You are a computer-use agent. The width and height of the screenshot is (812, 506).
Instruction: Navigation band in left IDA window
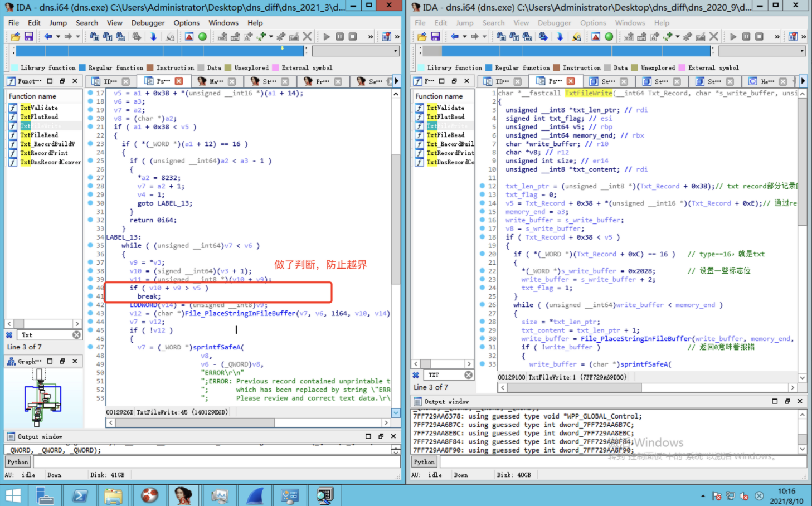[161, 51]
